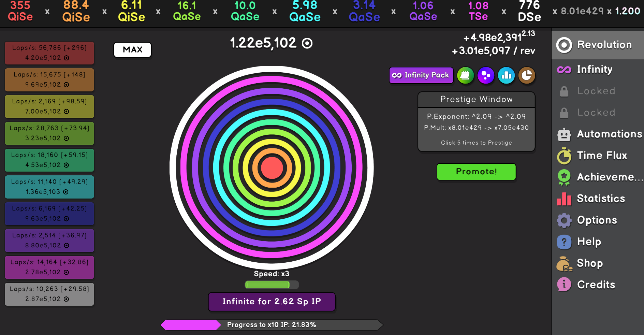This screenshot has width=644, height=335.
Task: Click the 6.11 QiSe multiplier
Action: pyautogui.click(x=132, y=11)
